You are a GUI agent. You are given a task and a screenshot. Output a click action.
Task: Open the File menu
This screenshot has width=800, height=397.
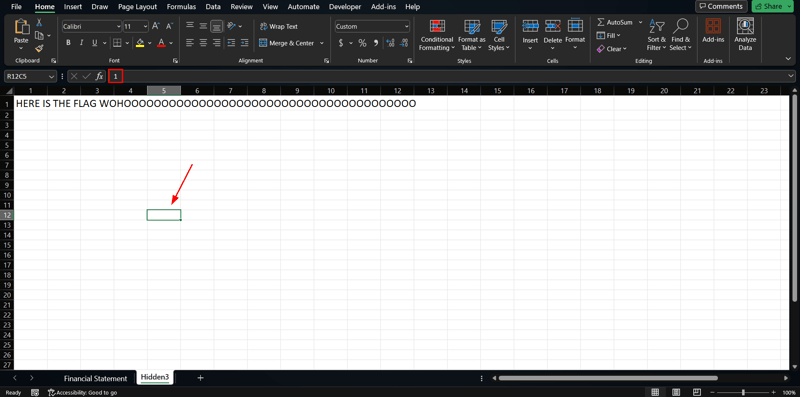point(16,7)
